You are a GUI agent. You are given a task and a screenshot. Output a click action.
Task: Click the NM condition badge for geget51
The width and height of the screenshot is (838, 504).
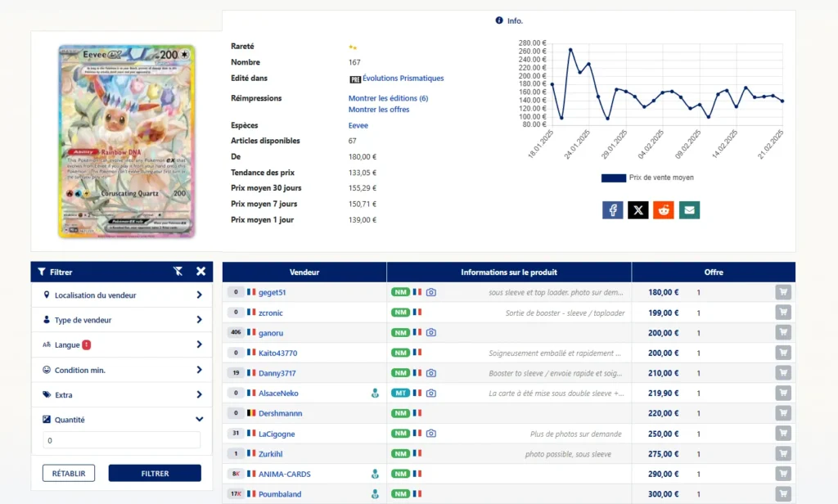coord(400,292)
